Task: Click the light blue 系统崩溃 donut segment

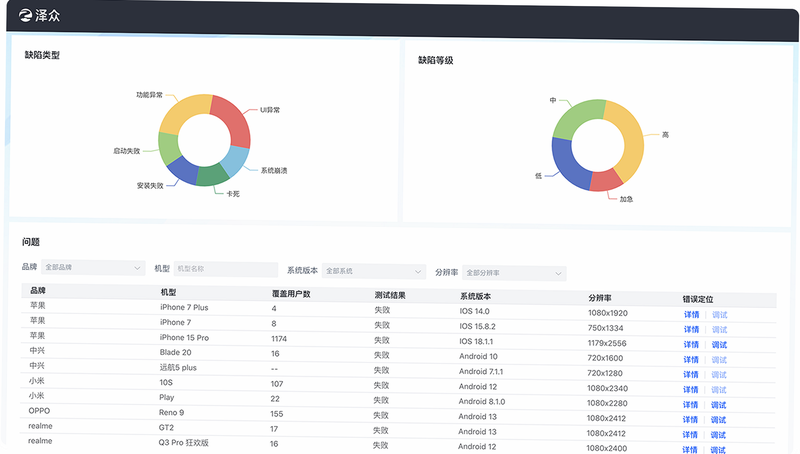Action: 236,161
